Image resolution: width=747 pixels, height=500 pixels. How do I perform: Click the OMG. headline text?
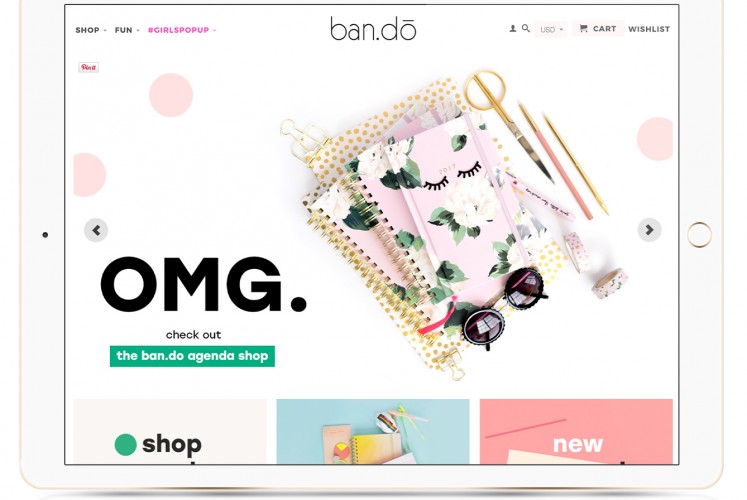(x=203, y=285)
